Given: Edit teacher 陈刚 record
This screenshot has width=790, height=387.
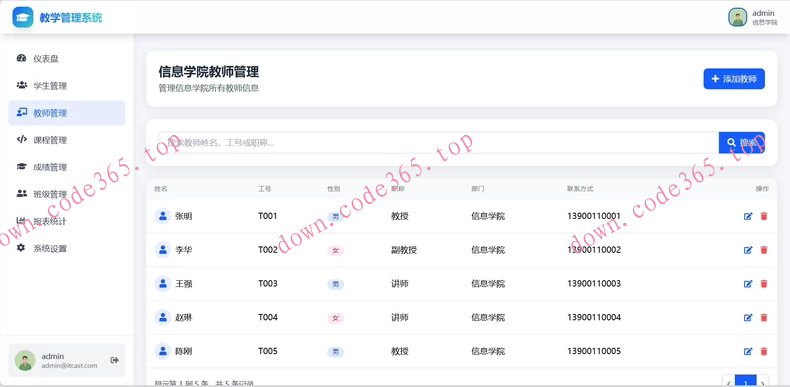Looking at the screenshot, I should click(748, 351).
